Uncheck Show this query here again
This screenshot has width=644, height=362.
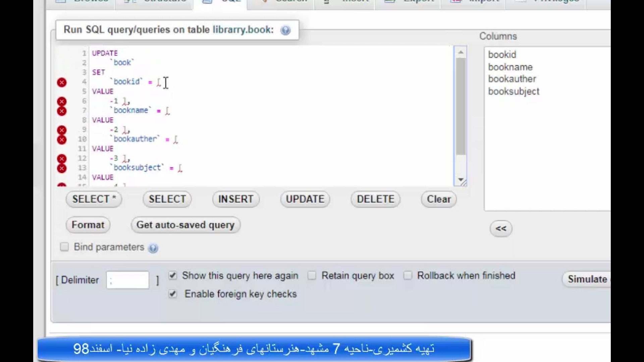click(172, 276)
